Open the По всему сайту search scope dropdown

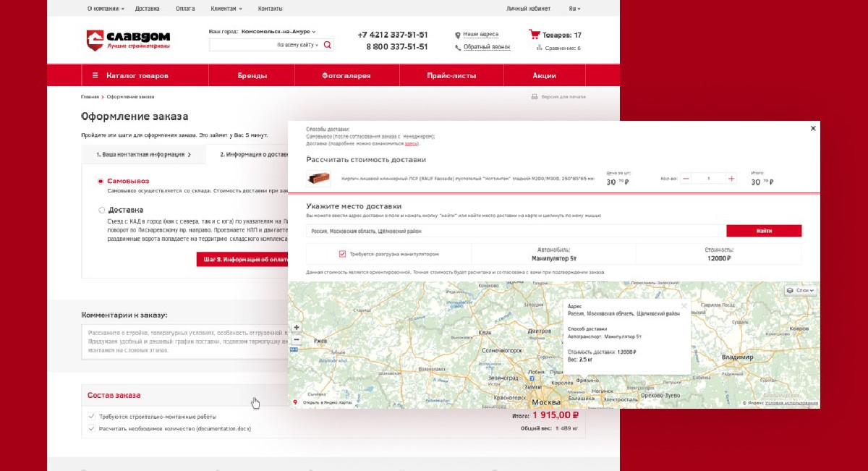pyautogui.click(x=298, y=45)
